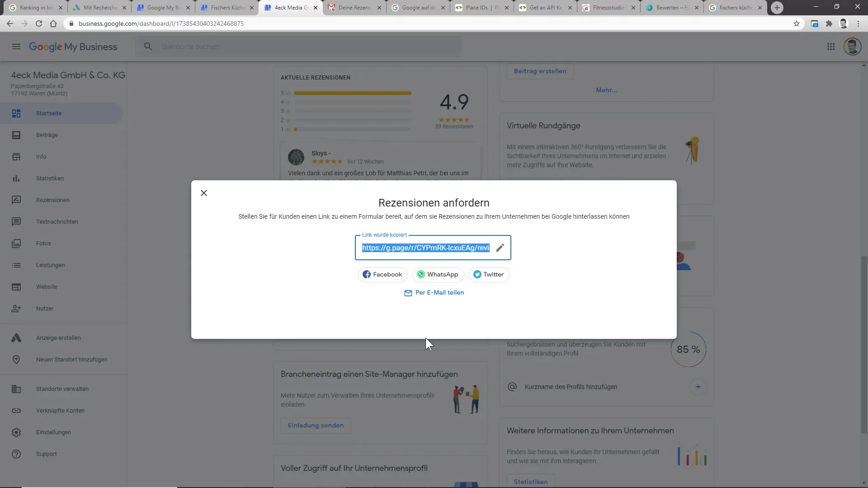Click the Statistiken button in info card
Screen dimensions: 868x488
tap(531, 481)
